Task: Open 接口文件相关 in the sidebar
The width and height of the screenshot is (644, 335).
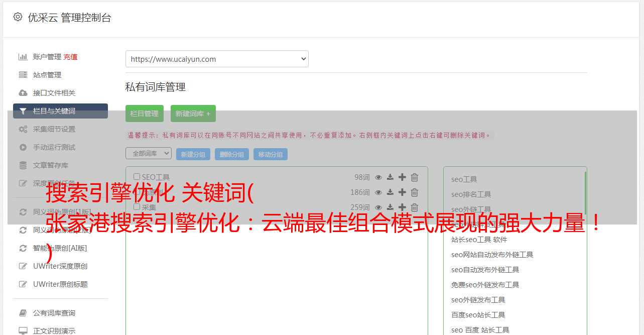Action: click(x=54, y=93)
